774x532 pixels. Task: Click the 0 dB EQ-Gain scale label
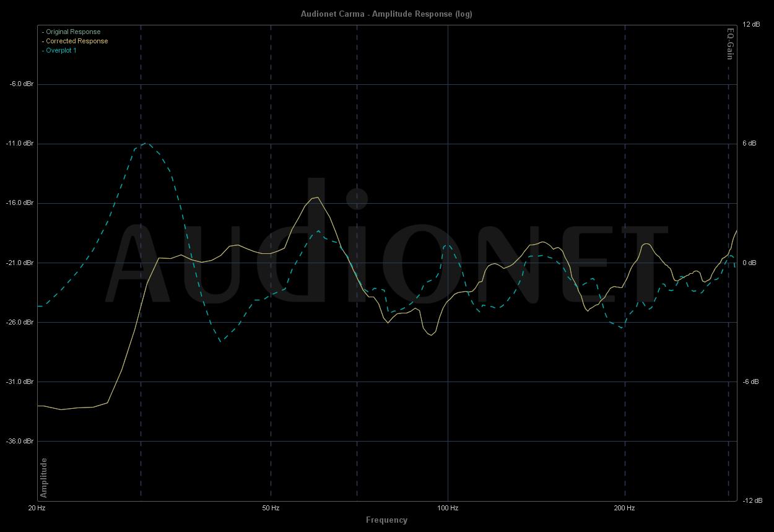click(750, 263)
